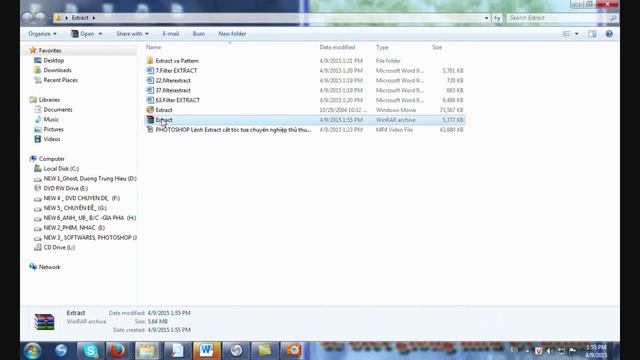Image resolution: width=640 pixels, height=360 pixels.
Task: Sort by the Size column header
Action: 437,47
